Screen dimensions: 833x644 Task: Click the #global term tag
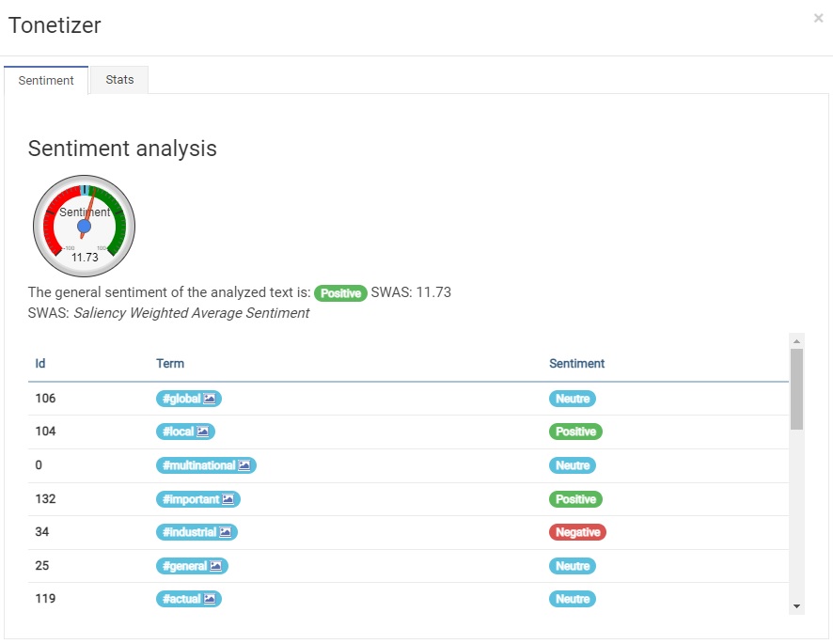click(x=189, y=399)
